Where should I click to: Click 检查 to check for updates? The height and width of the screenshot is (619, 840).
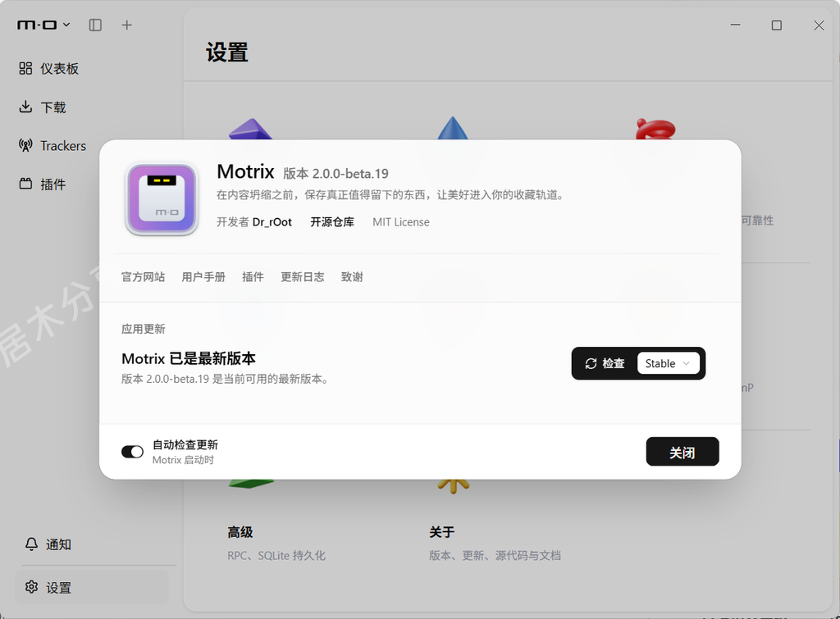click(x=605, y=363)
